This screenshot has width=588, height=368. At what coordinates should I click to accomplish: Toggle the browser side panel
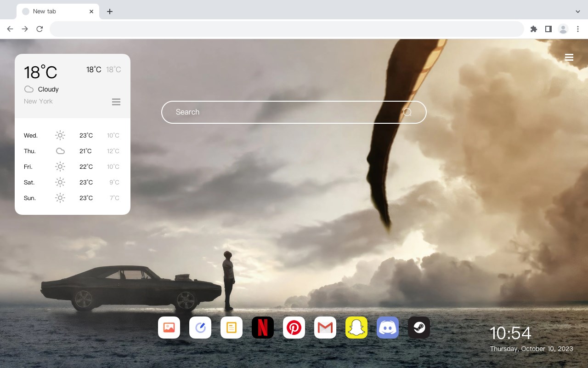(x=548, y=29)
